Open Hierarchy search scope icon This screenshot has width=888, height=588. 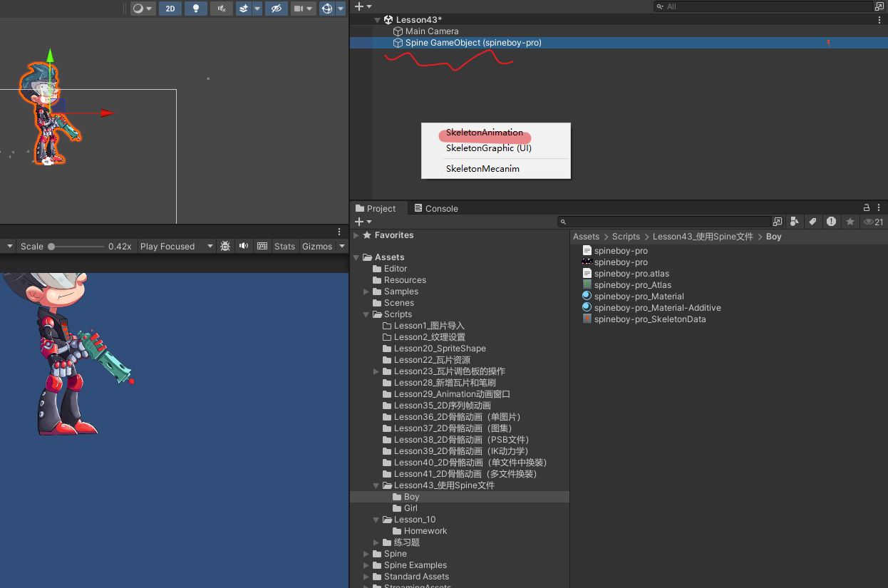tap(879, 6)
